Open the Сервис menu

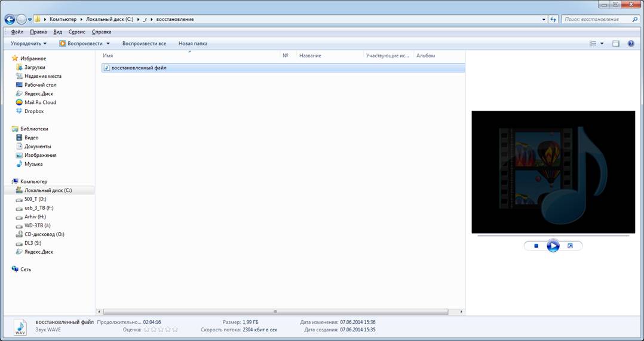coord(77,32)
